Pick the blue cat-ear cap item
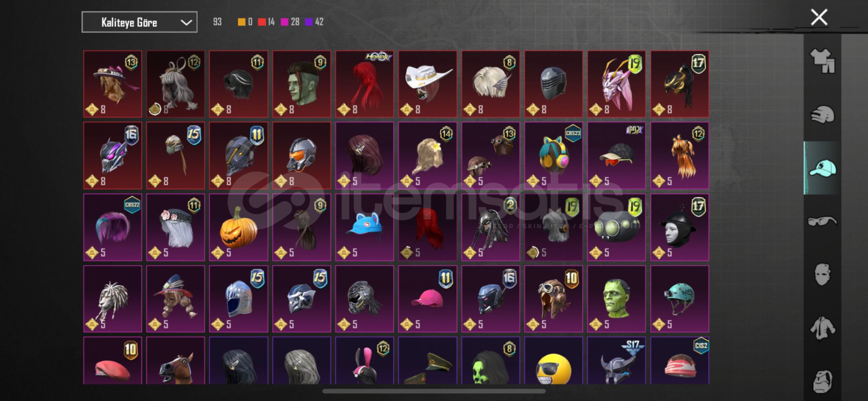 (x=364, y=227)
